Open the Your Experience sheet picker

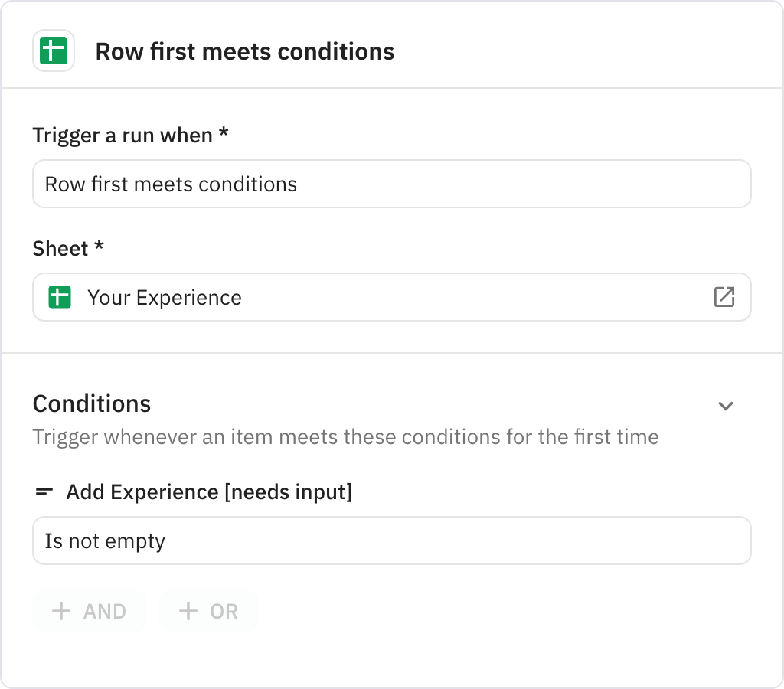tap(392, 297)
